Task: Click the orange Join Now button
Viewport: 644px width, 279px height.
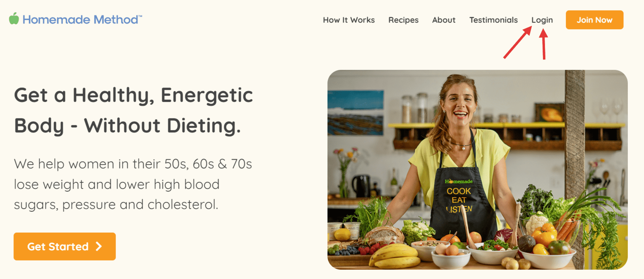Action: click(594, 20)
